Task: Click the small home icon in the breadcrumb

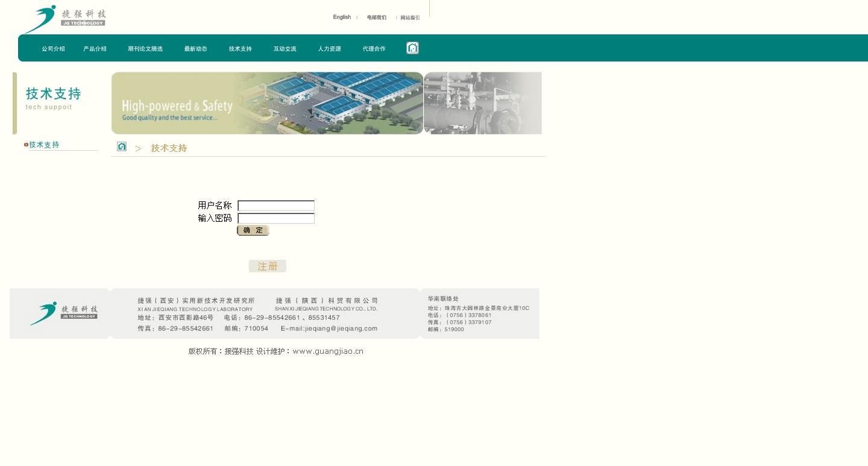Action: point(122,146)
